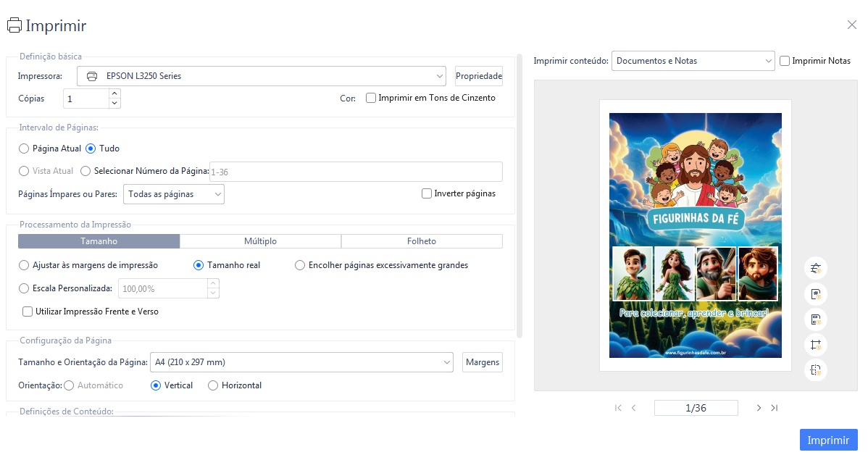
Task: Check the Inverter páginas option
Action: coord(427,193)
